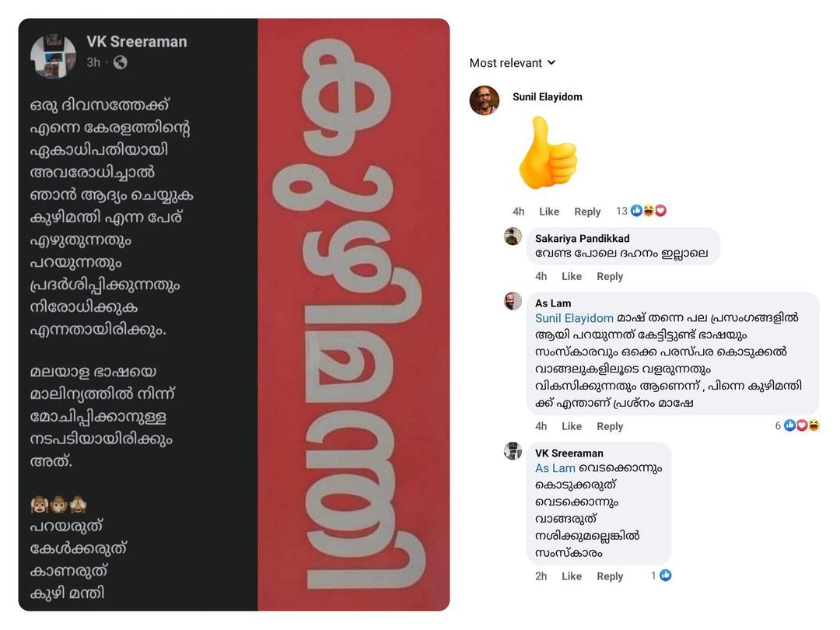Open the As Lam mention link

[555, 468]
